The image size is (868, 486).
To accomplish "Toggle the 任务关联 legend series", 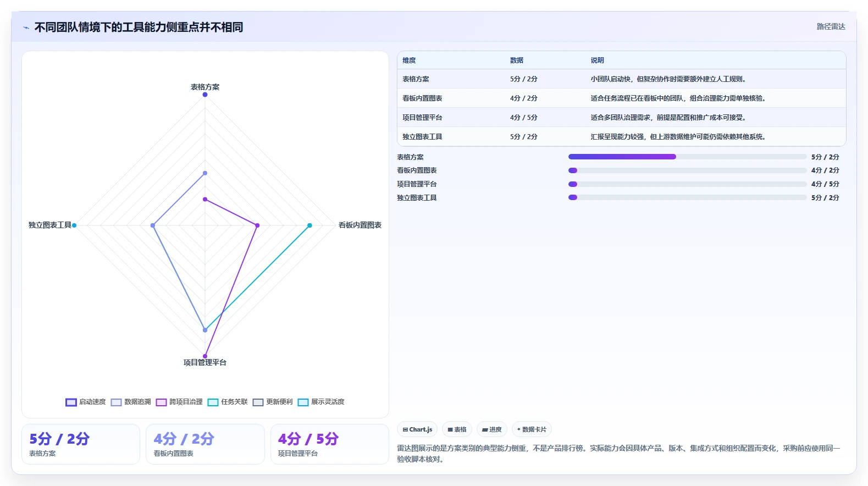I will tap(228, 402).
